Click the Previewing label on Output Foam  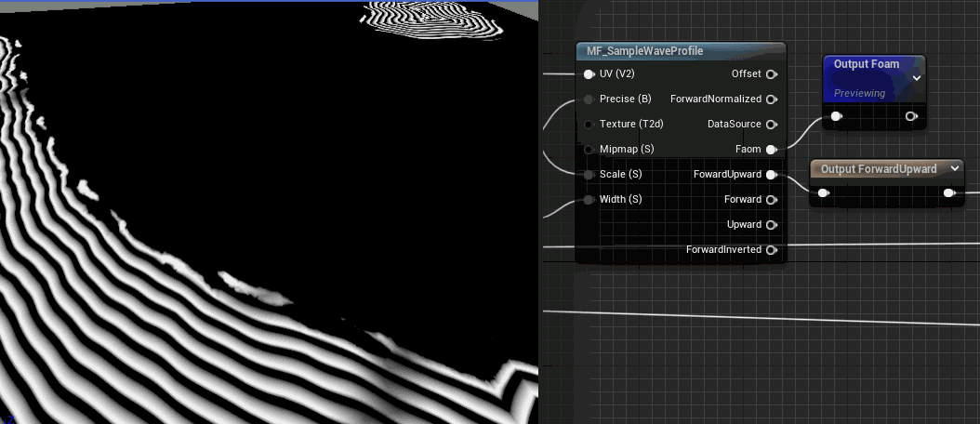(x=859, y=93)
